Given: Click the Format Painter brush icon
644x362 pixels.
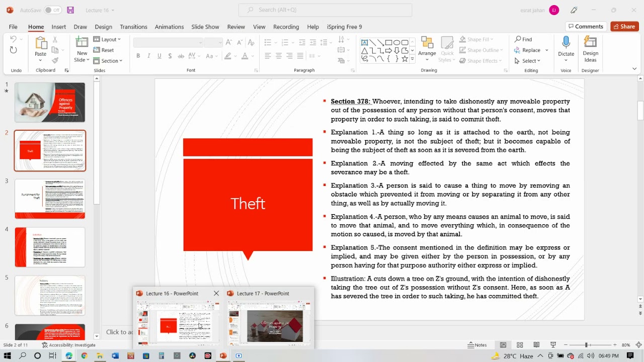Looking at the screenshot, I should point(55,60).
